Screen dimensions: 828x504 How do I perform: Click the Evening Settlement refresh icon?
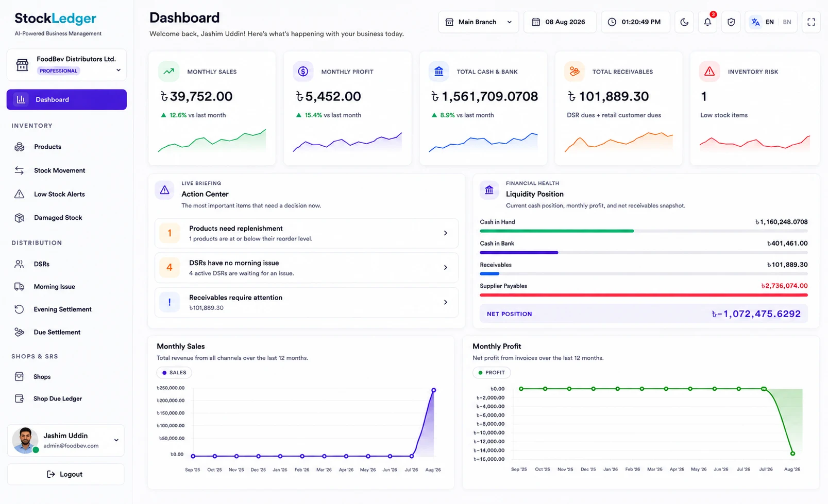(20, 309)
